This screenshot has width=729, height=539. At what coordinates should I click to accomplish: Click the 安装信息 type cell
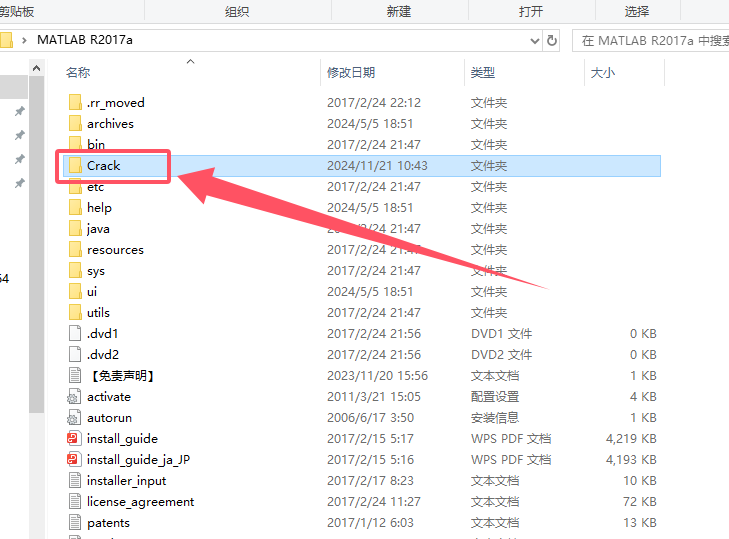click(495, 418)
